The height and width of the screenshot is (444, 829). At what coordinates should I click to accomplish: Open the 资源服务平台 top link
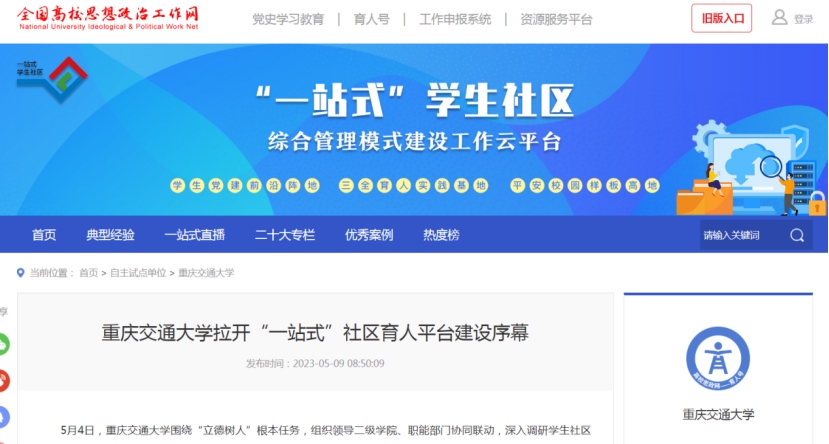click(556, 20)
